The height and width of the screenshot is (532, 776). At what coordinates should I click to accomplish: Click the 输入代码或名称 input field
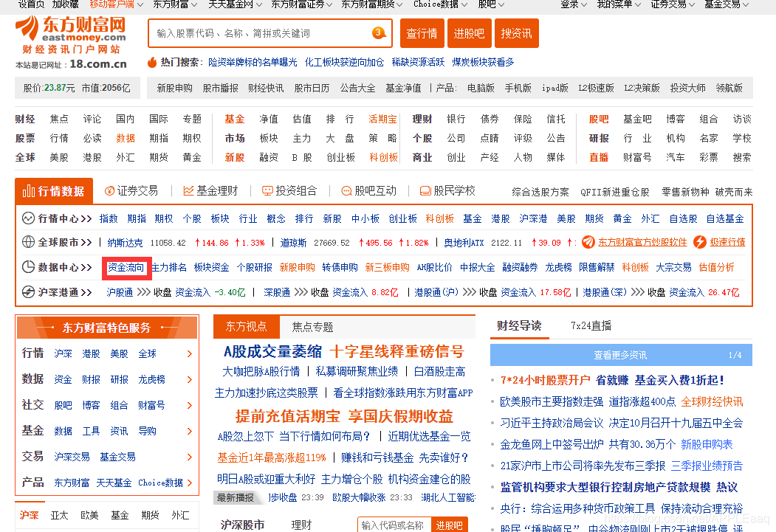point(394,525)
